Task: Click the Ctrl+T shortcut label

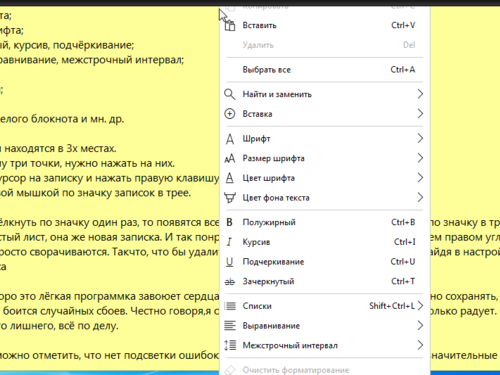Action: coord(403,282)
